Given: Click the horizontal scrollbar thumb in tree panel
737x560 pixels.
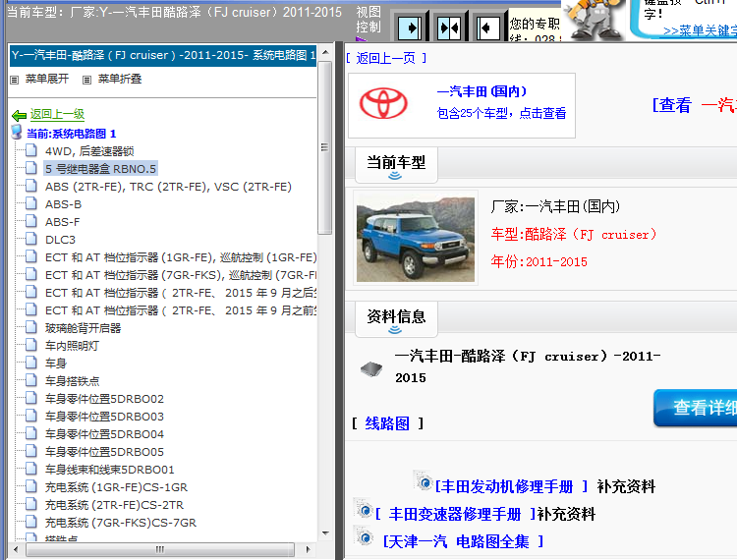Looking at the screenshot, I should (160, 549).
